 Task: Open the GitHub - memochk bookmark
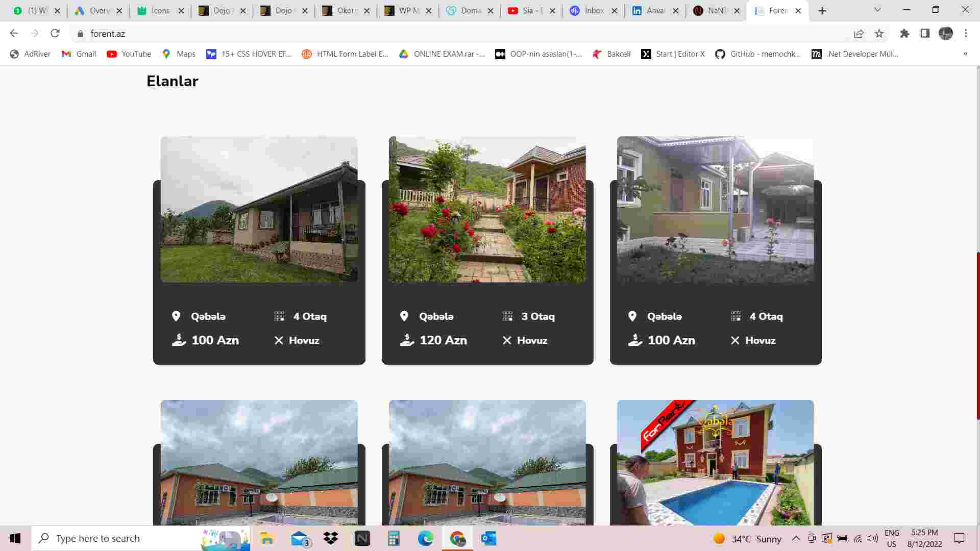757,54
